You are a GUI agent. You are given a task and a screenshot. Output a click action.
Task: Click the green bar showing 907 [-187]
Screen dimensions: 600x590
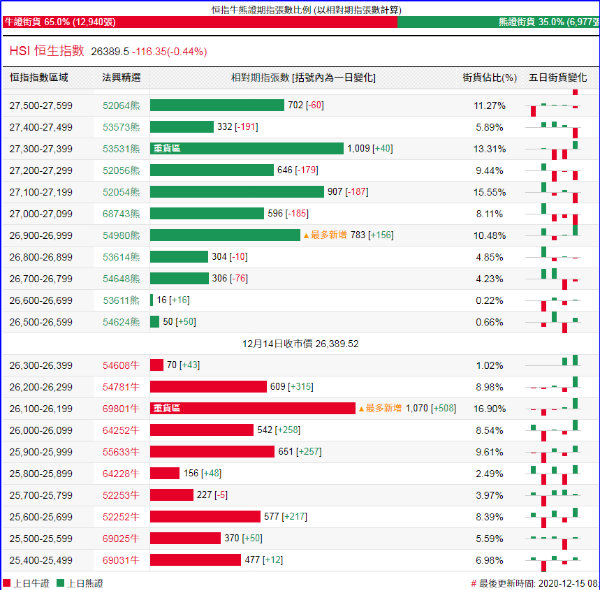pos(237,192)
